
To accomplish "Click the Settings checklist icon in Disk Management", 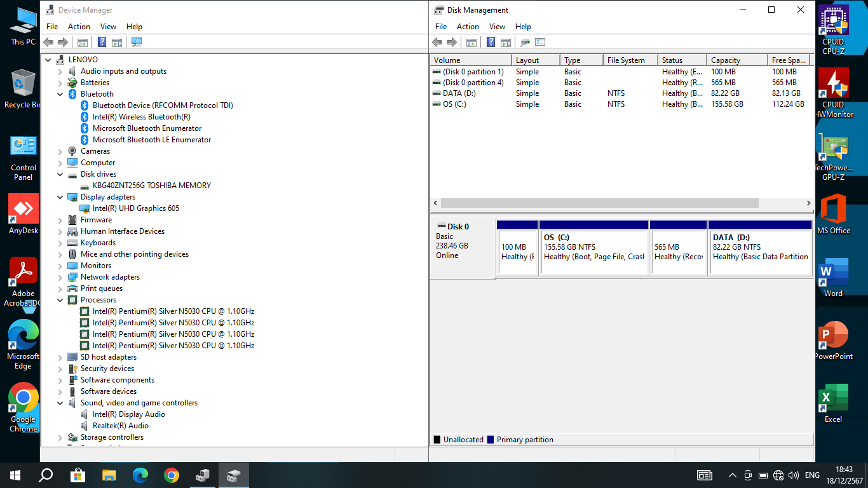I will pyautogui.click(x=540, y=43).
